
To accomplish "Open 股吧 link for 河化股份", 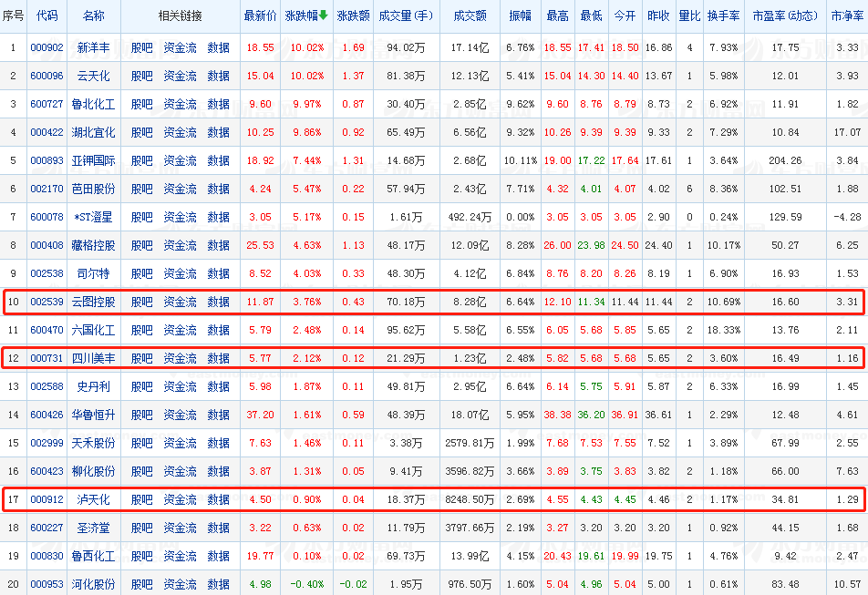I will (141, 584).
